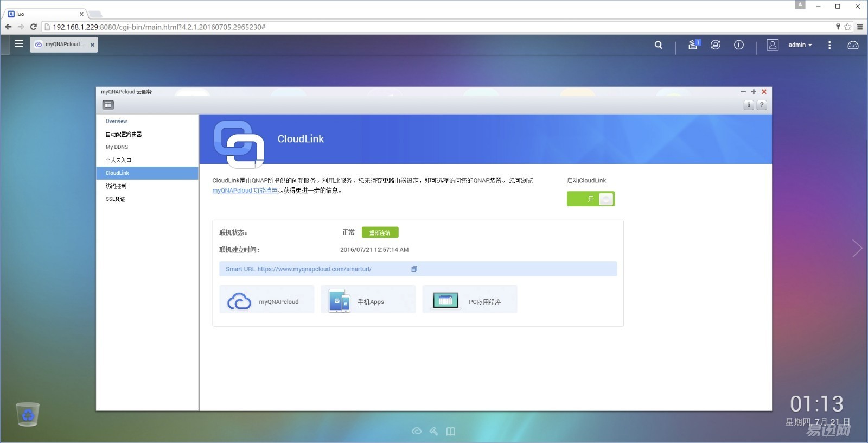Turn off the CloudLink enable switch
The height and width of the screenshot is (443, 868).
[590, 199]
